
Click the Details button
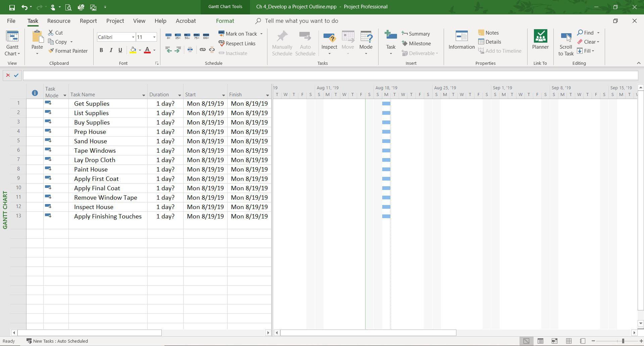coord(490,42)
